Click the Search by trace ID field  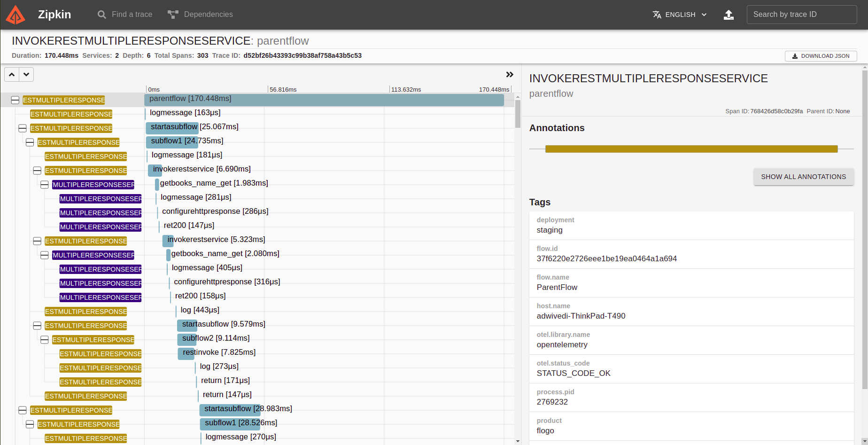[x=801, y=15]
